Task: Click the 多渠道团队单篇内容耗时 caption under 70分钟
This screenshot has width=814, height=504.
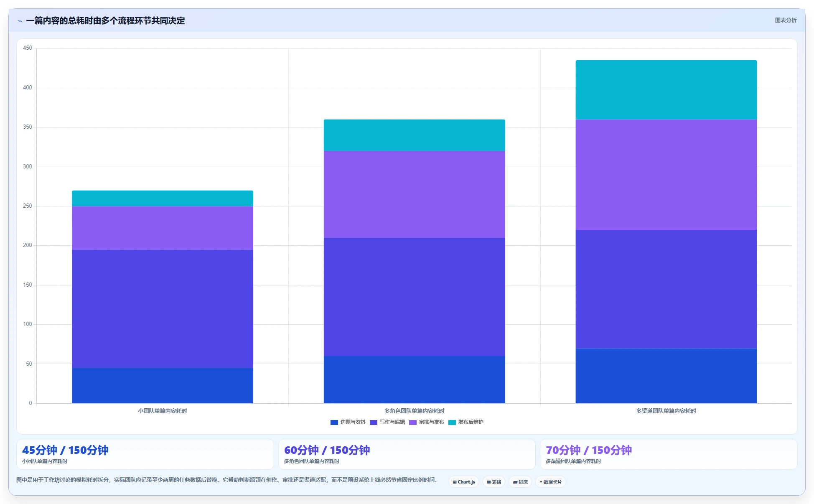Action: (x=573, y=461)
